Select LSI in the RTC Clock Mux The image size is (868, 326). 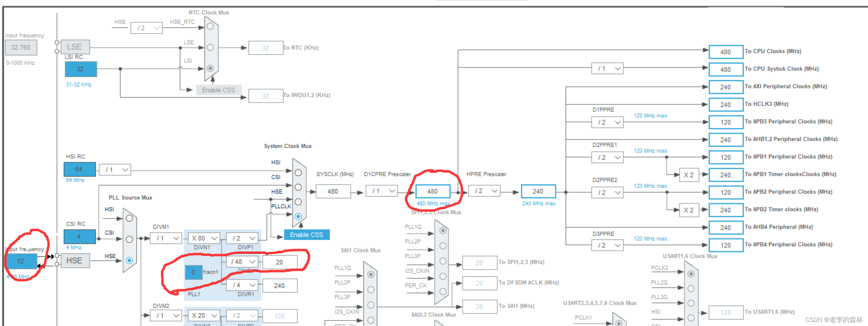point(210,68)
